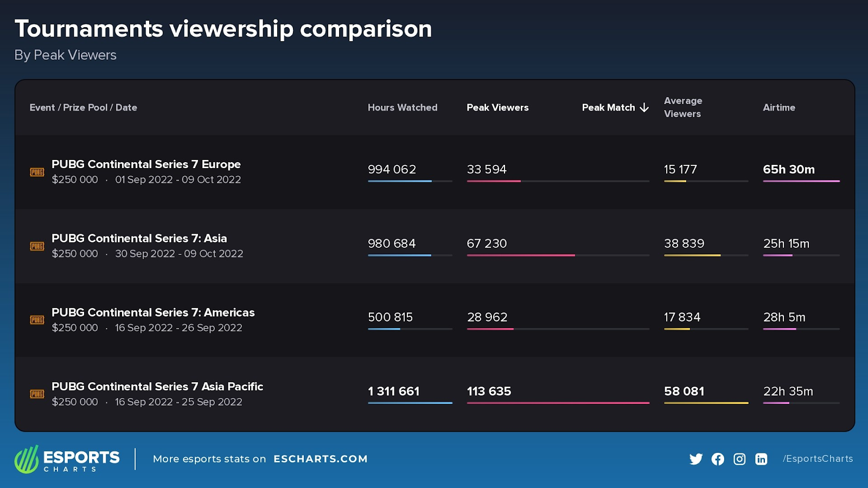Sort by Average Viewers column header
Screen dimensions: 868x488
683,107
